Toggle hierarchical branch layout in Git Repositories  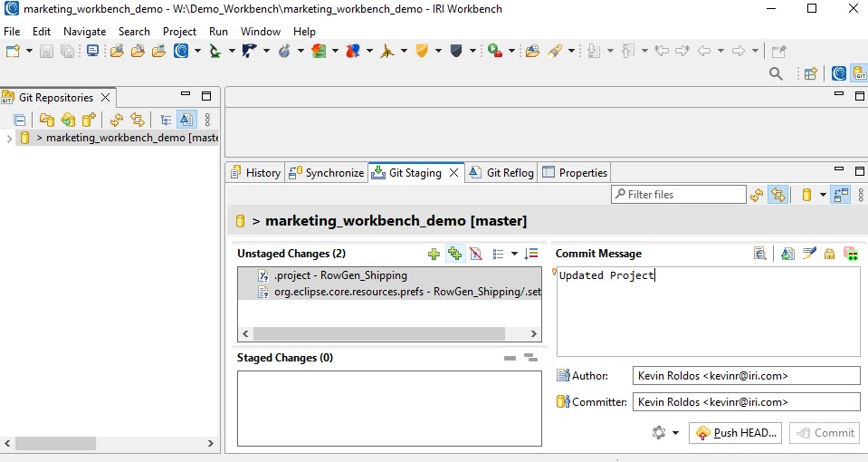click(166, 120)
